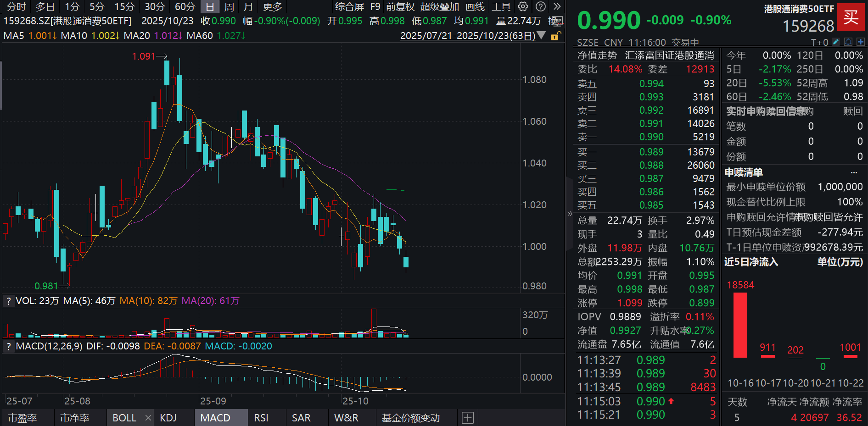This screenshot has height=426, width=868.
Task: Open VOL indicator help question mark
Action: (x=8, y=301)
